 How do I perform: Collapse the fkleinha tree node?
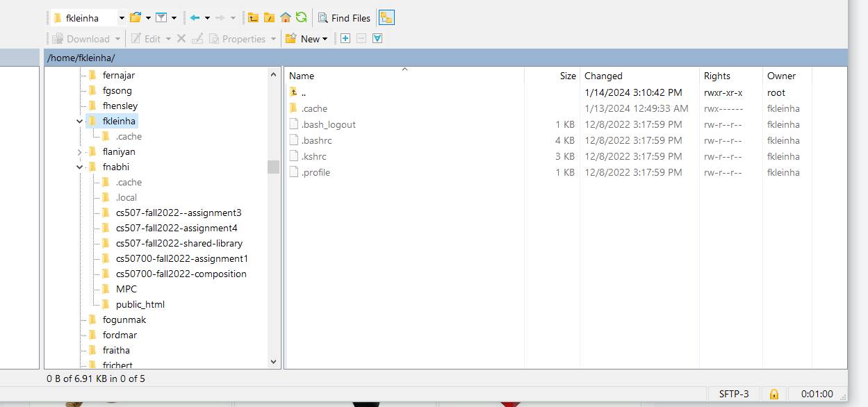tap(80, 121)
